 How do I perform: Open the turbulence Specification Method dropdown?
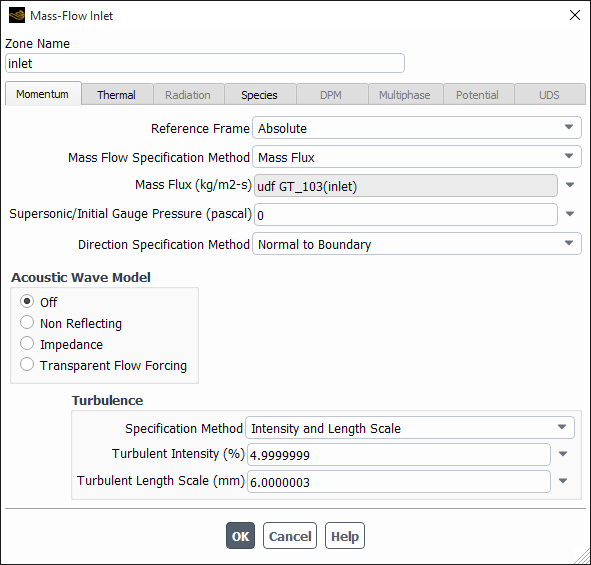(x=410, y=428)
